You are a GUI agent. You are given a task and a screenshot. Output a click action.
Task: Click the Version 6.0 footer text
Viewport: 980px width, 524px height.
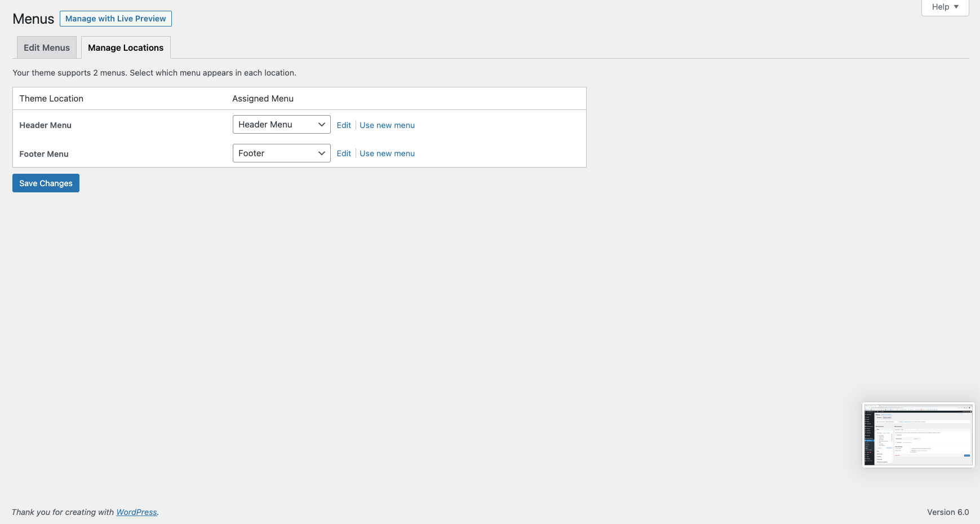pyautogui.click(x=948, y=512)
